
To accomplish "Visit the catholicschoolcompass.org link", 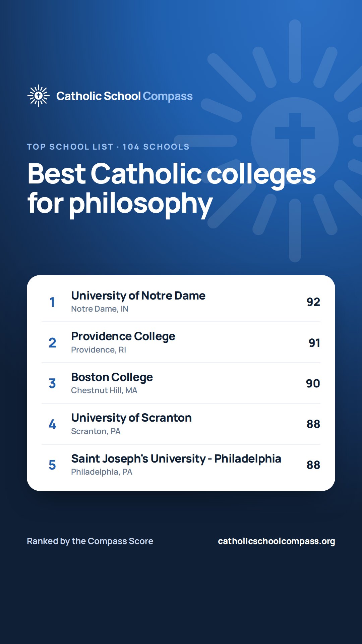I will click(277, 541).
